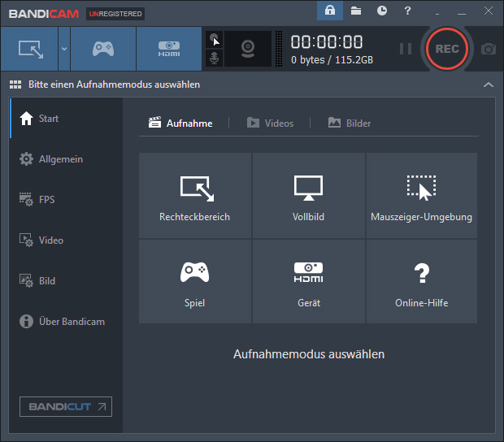Choose the Gerät recording tile
The width and height of the screenshot is (504, 442).
click(309, 281)
